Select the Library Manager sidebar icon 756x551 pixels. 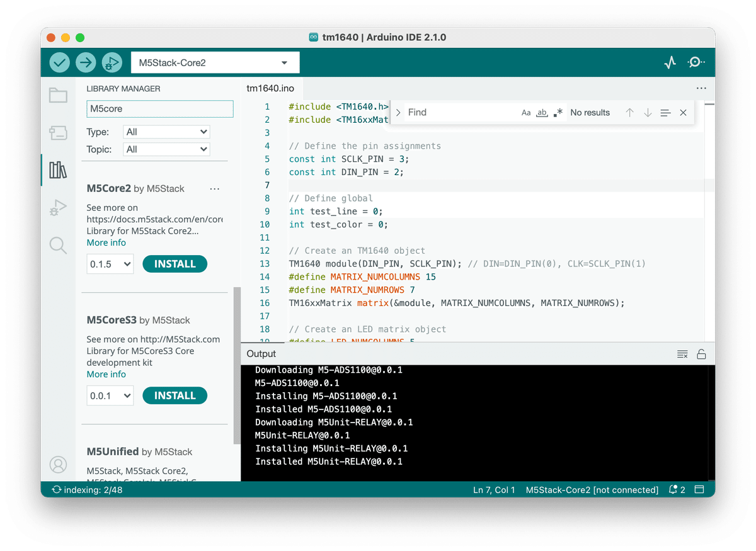58,170
